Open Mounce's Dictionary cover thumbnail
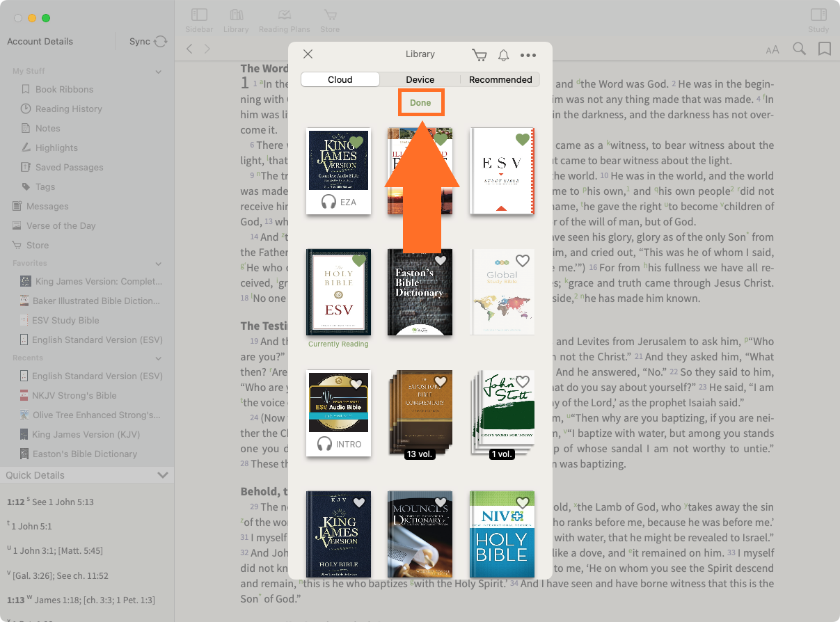 pos(420,534)
